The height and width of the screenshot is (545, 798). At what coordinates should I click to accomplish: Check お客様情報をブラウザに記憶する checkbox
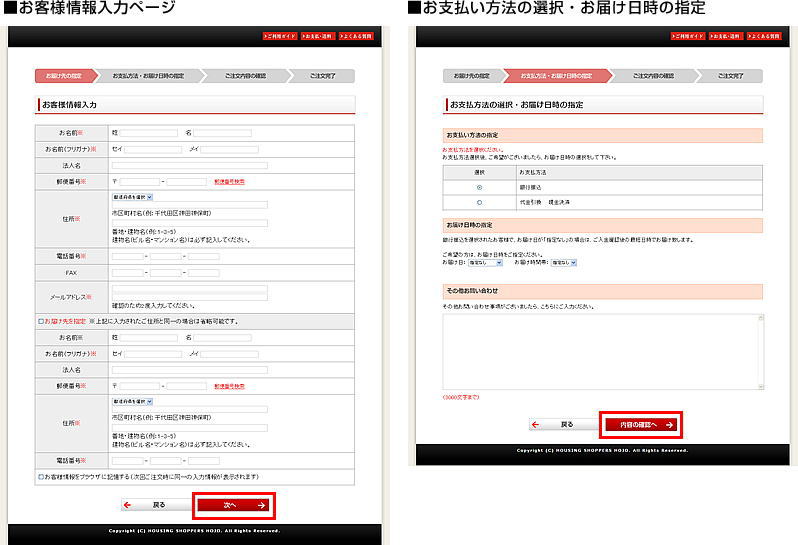(40, 477)
